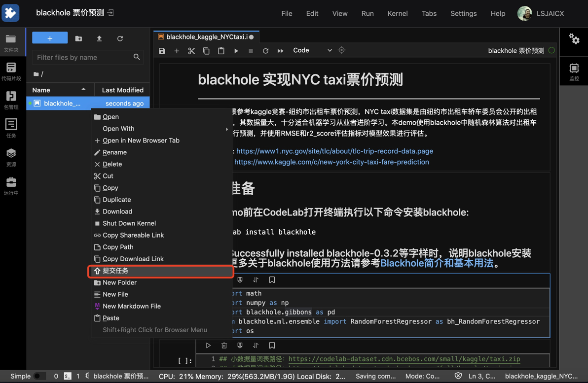
Task: Open the Blackhole简介和基本用法 link
Action: pyautogui.click(x=437, y=263)
